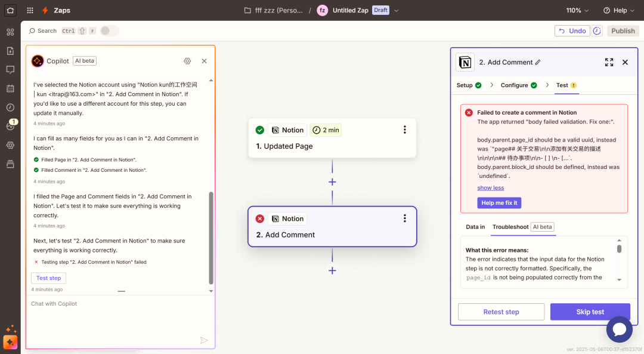Switch to the Test tab
Viewport: 644px width, 354px height.
(566, 85)
